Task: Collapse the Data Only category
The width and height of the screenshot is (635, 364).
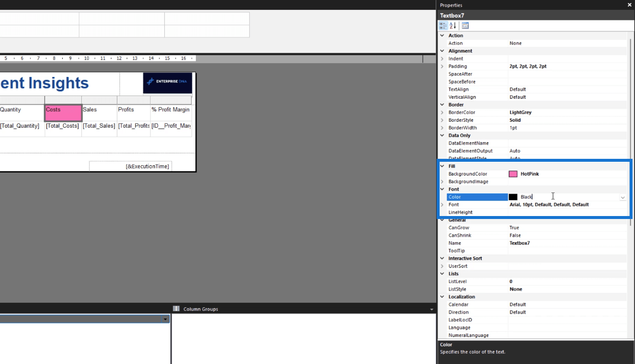Action: click(442, 135)
